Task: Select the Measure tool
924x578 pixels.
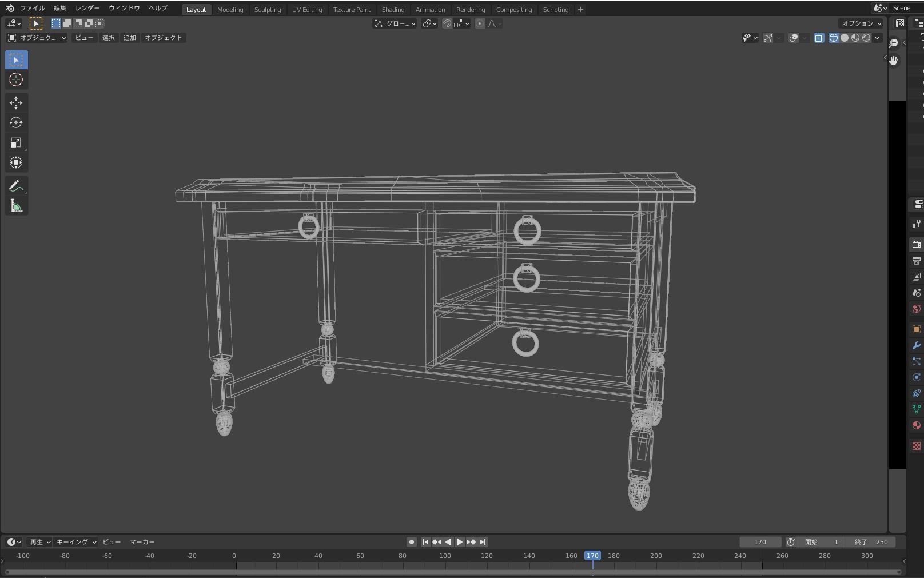Action: (16, 205)
